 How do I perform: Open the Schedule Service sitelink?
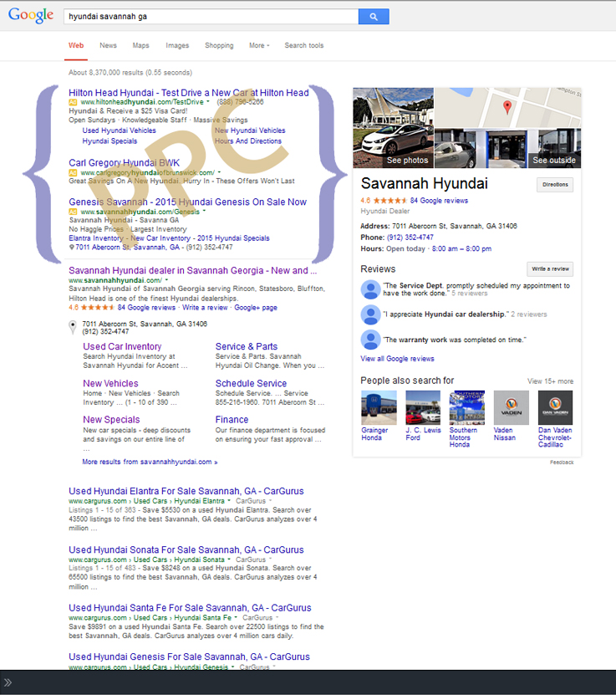coord(251,383)
